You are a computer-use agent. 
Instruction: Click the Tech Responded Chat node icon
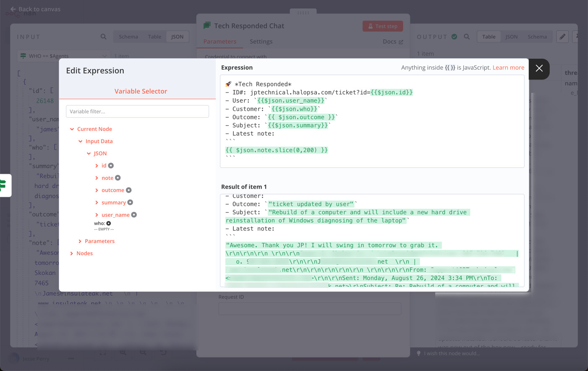[207, 26]
